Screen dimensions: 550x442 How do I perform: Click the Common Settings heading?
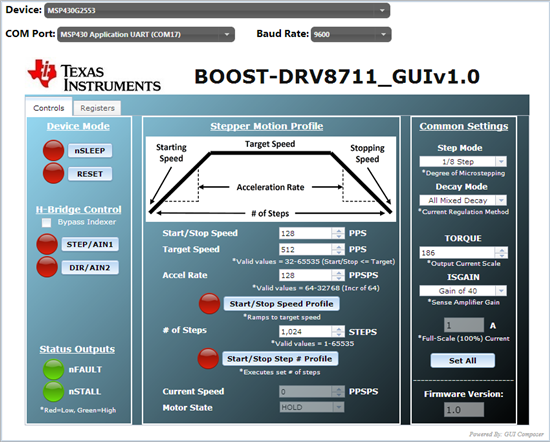(464, 126)
